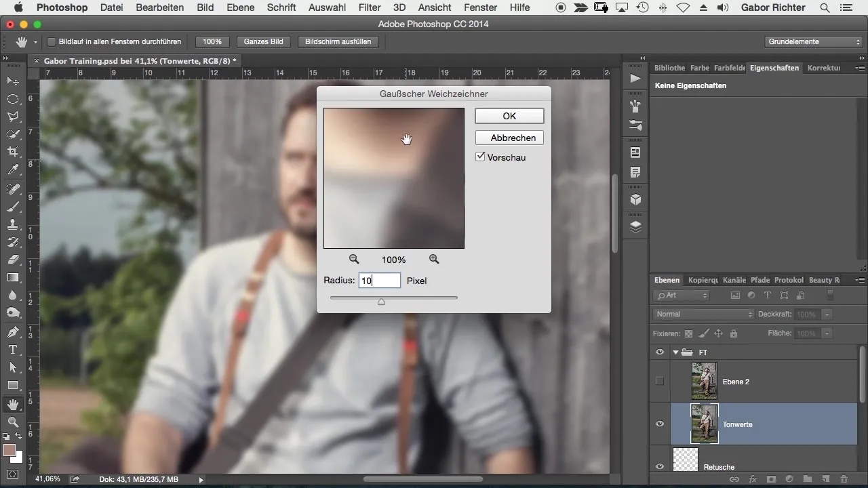The image size is (868, 488).
Task: Select the Pen tool
Action: pos(12,332)
